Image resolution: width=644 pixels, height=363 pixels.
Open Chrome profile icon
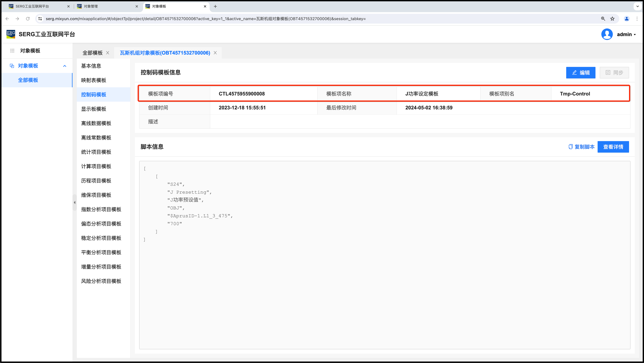[x=626, y=19]
